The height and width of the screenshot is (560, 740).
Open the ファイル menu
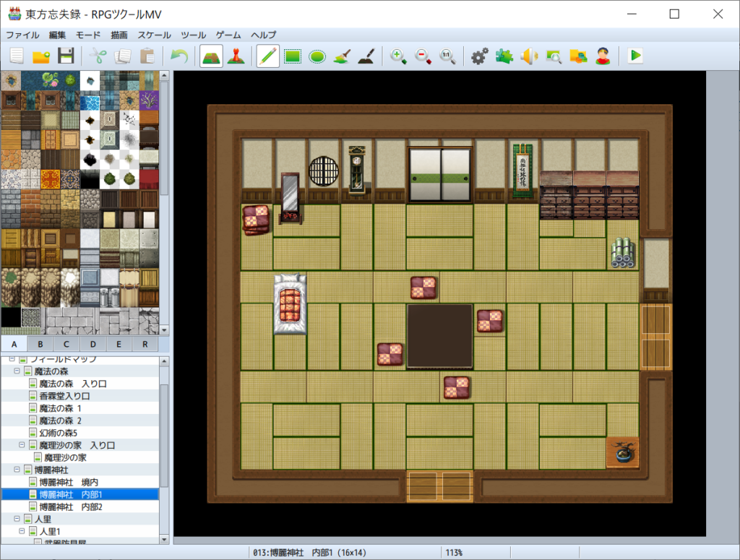(22, 35)
